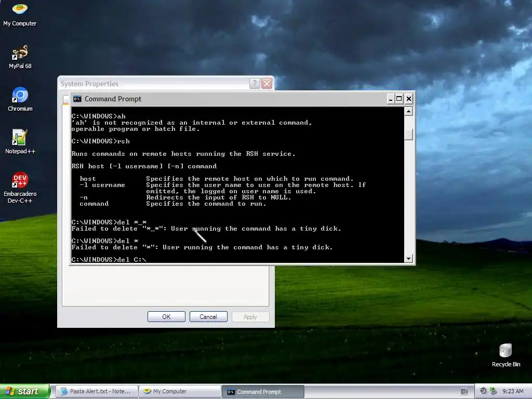Launch Notepad++ from the desktop
Screen dimensions: 532x399
click(x=20, y=142)
